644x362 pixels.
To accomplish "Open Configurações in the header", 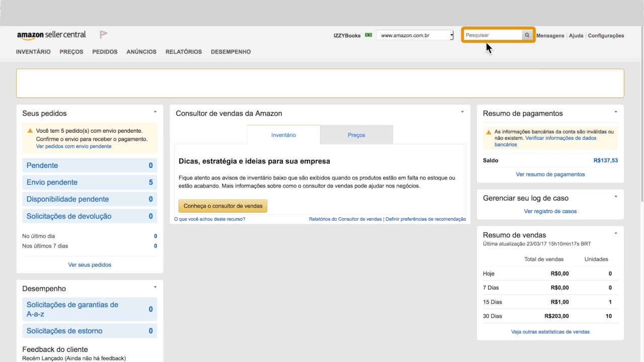I will tap(606, 36).
